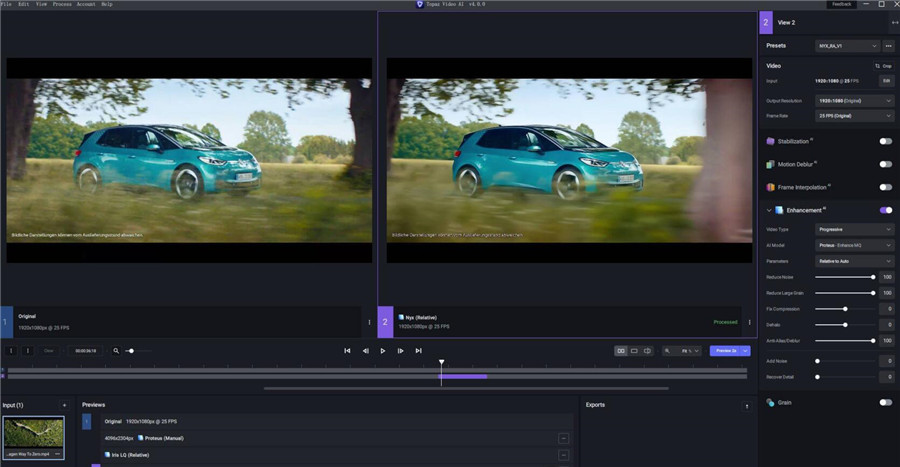The image size is (900, 467).
Task: Open the Video Type dropdown
Action: click(855, 229)
